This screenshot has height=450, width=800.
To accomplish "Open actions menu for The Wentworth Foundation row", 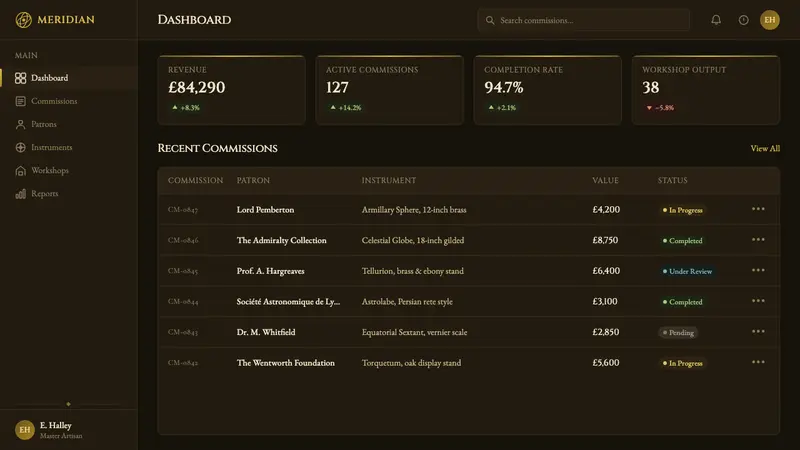I will (x=758, y=362).
